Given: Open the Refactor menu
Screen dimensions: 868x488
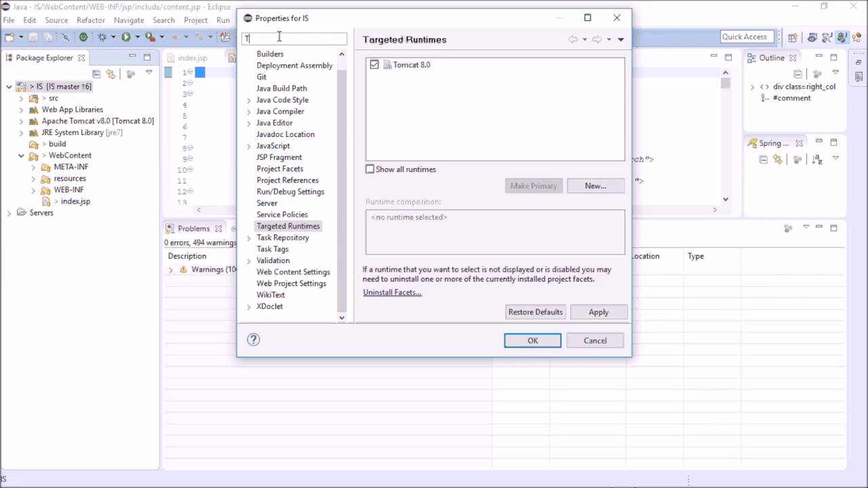Looking at the screenshot, I should [91, 20].
